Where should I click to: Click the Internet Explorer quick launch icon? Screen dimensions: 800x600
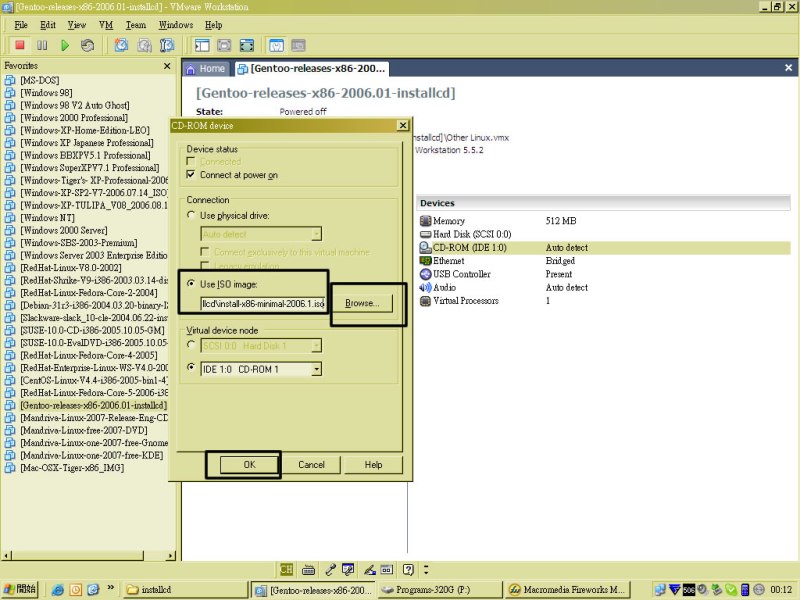pyautogui.click(x=58, y=590)
